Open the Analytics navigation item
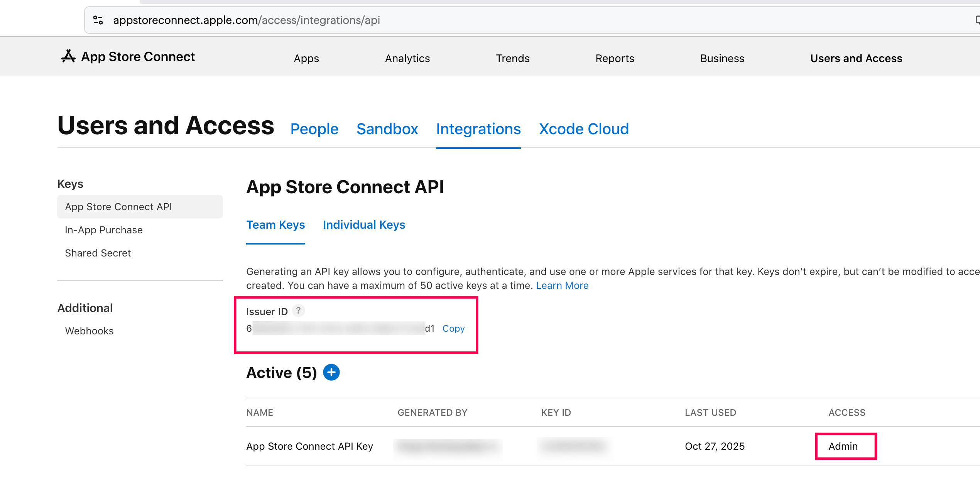This screenshot has height=479, width=980. click(407, 58)
